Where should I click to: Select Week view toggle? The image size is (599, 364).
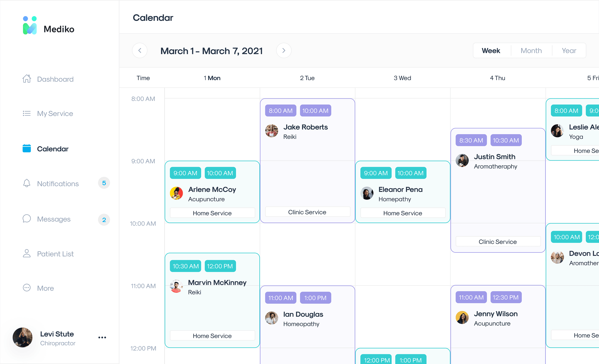click(491, 50)
